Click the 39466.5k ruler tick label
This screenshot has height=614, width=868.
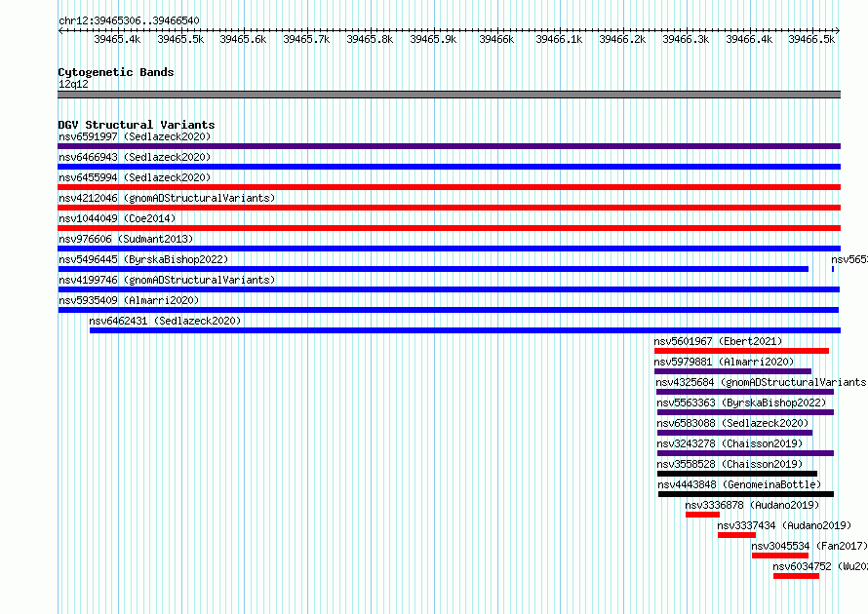pyautogui.click(x=811, y=39)
